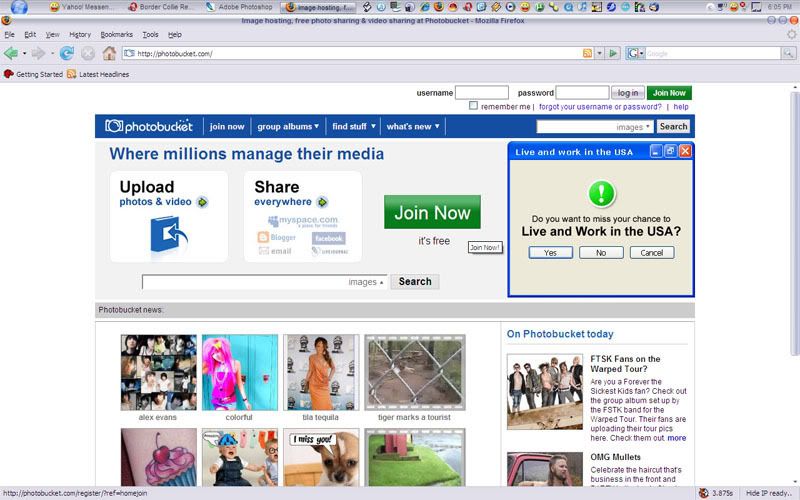Click the tila tequila thumbnail

coord(321,372)
